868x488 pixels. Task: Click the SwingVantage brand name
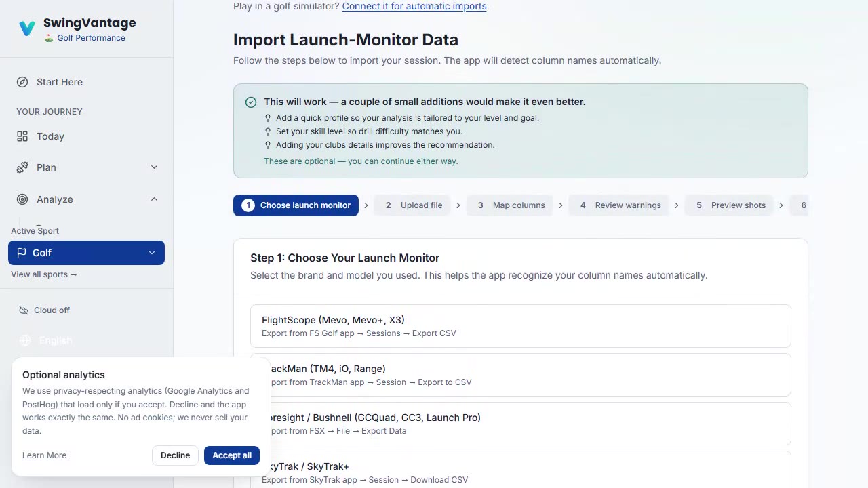90,23
